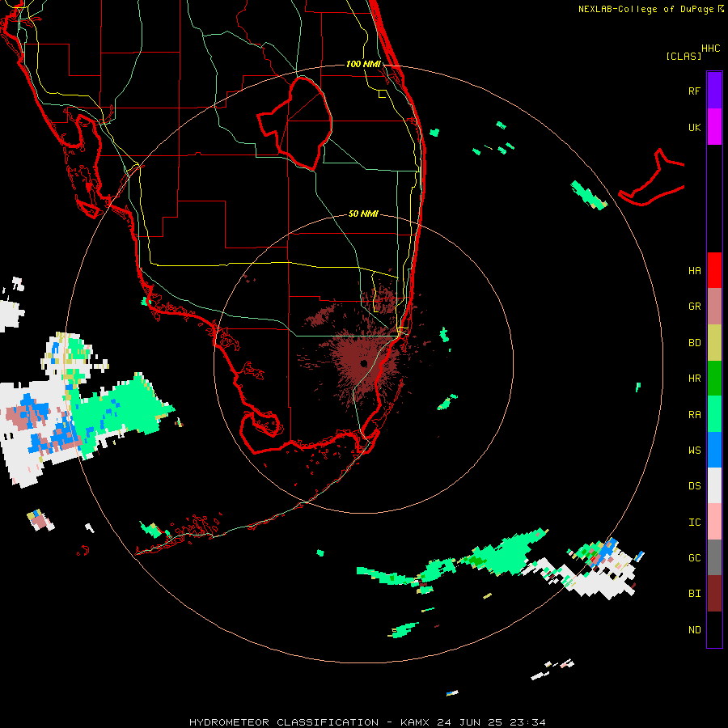728x728 pixels.
Task: Click the HR legend label
Action: click(694, 379)
